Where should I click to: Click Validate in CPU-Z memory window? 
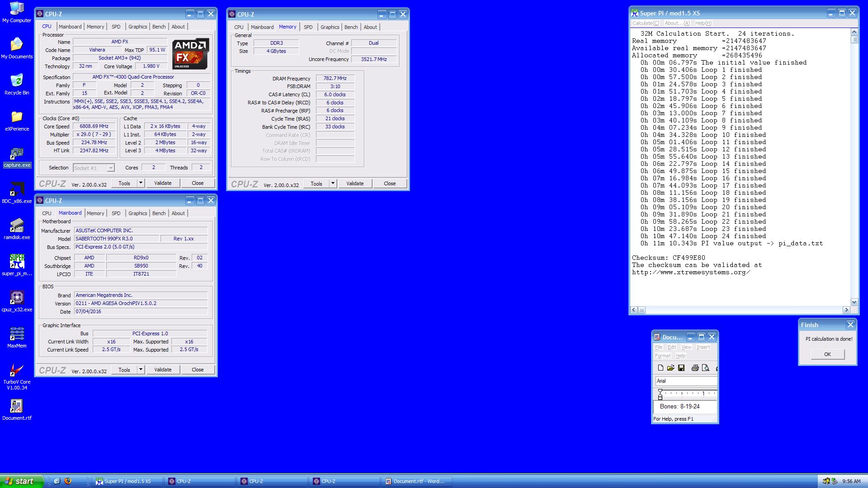(x=355, y=183)
